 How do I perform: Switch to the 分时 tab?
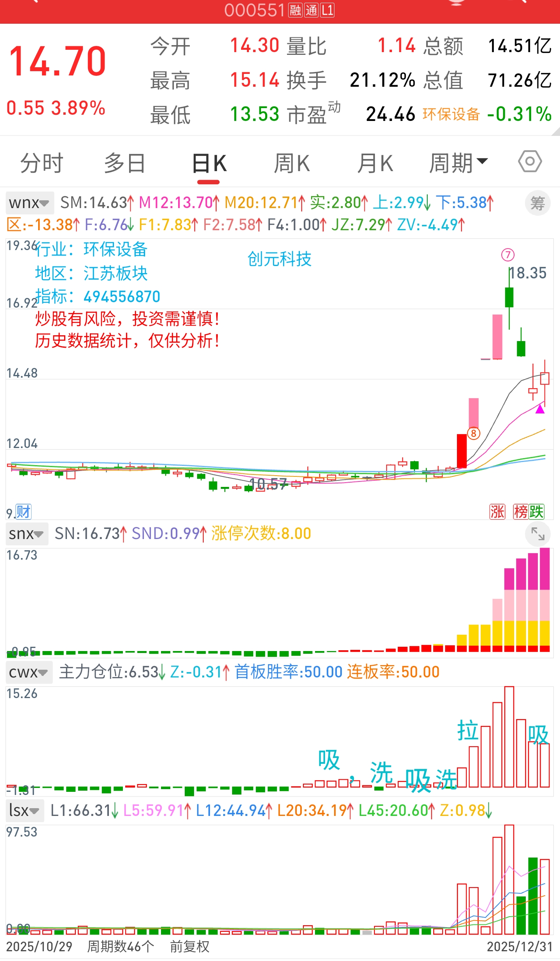pyautogui.click(x=42, y=163)
